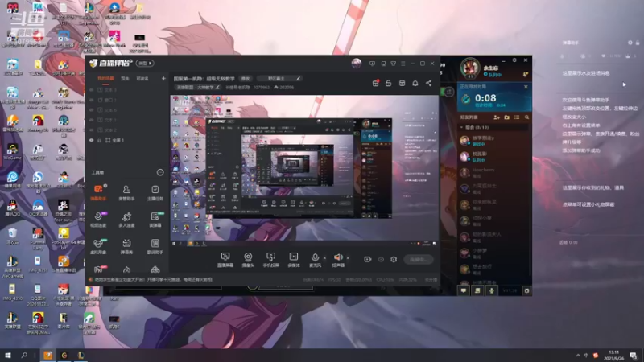Click 修改 to edit stream title

(246, 78)
